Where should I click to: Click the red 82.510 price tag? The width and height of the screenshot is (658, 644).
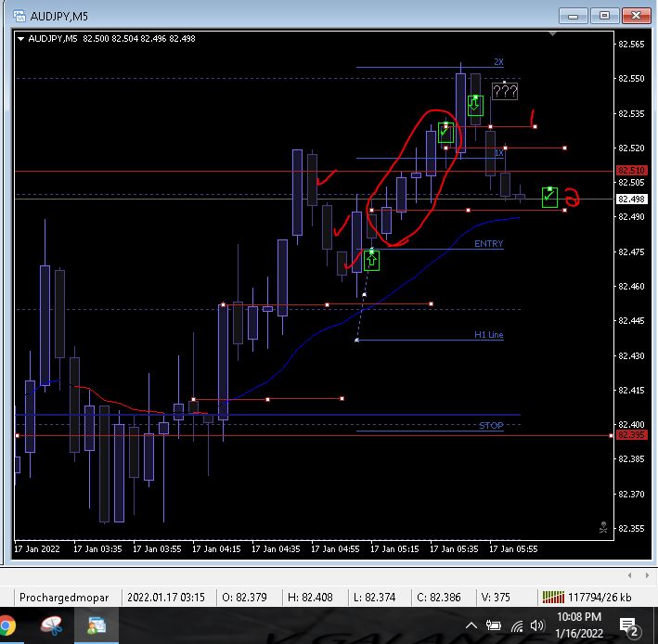click(631, 171)
